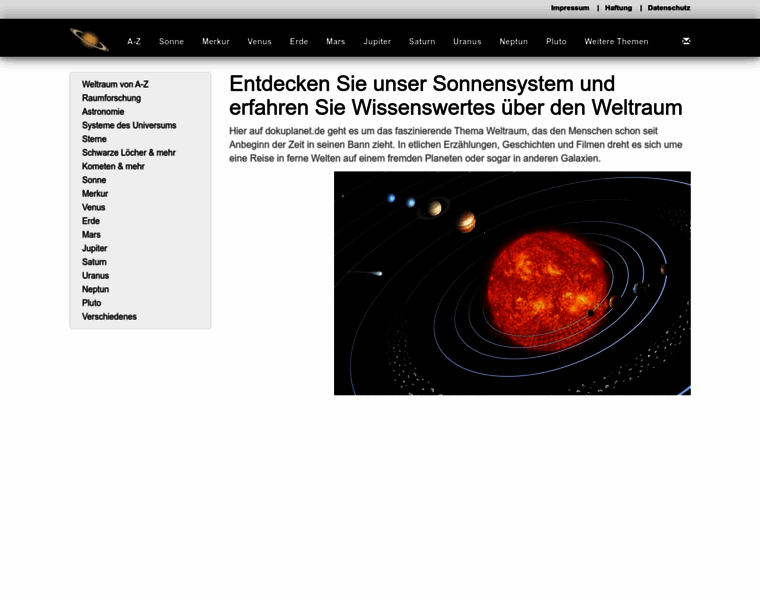Open Systeme des Universums in the sidebar
The image size is (760, 600).
(x=129, y=125)
